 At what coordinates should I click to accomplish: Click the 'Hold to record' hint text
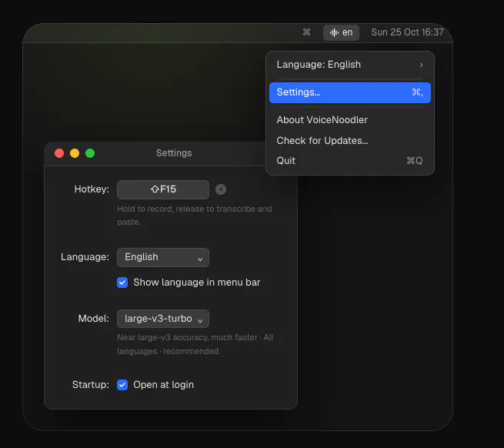point(195,216)
